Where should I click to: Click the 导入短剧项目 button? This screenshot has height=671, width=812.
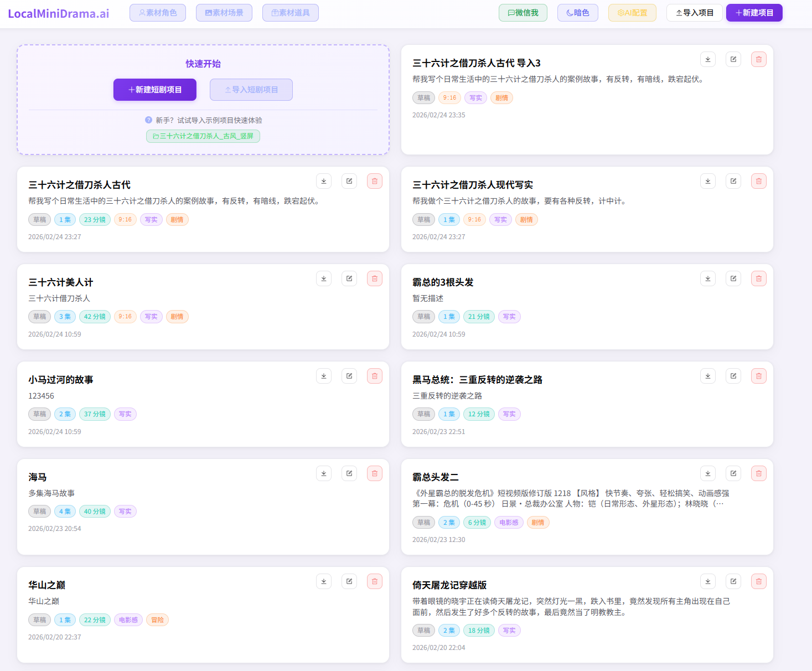pos(251,90)
